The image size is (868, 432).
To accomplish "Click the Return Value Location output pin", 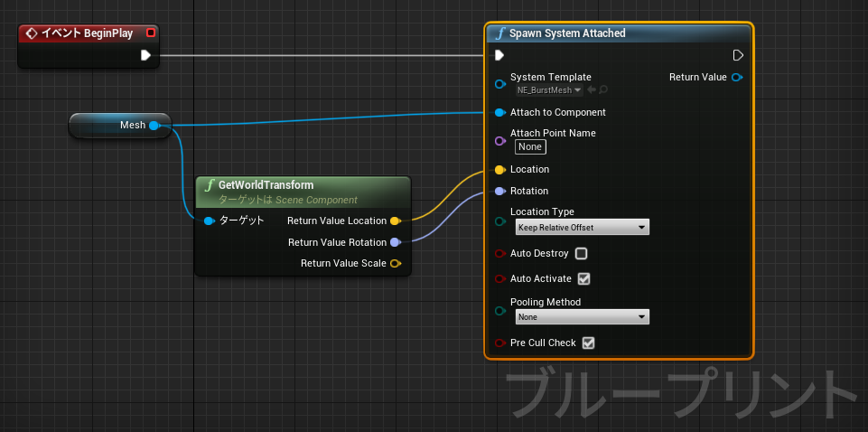I will 396,221.
